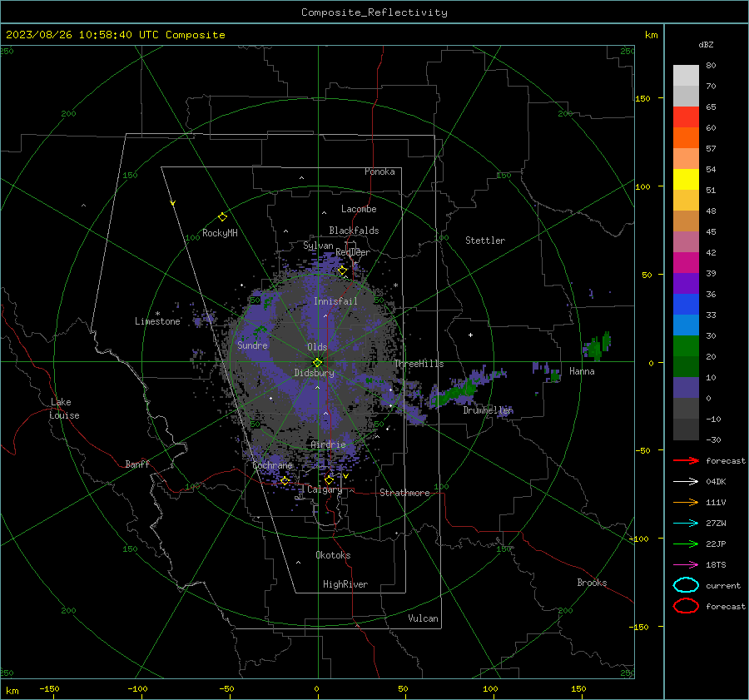Click the Stettler label
This screenshot has width=749, height=700.
tap(485, 241)
